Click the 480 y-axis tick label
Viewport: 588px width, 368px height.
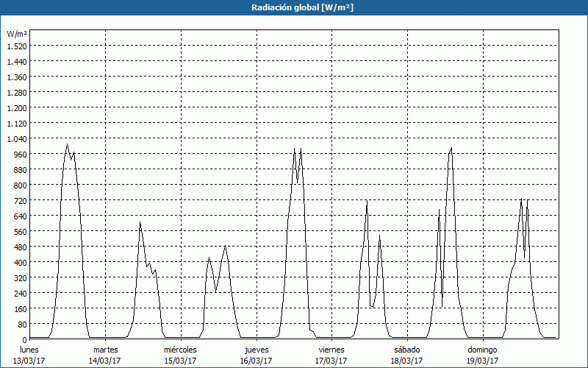(19, 247)
